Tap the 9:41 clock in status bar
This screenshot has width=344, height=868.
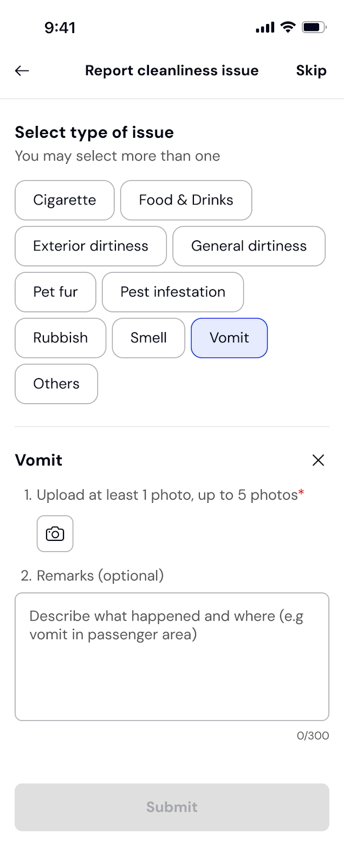[x=60, y=28]
